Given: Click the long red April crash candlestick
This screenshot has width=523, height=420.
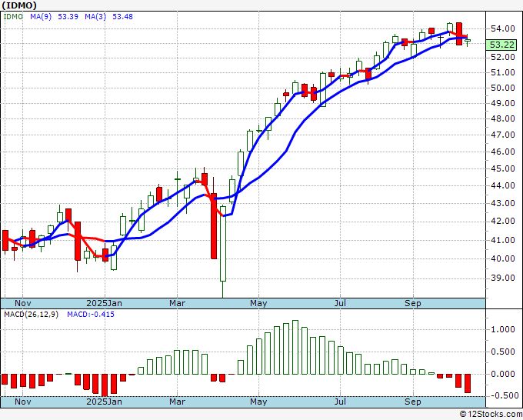Looking at the screenshot, I should pyautogui.click(x=214, y=226).
